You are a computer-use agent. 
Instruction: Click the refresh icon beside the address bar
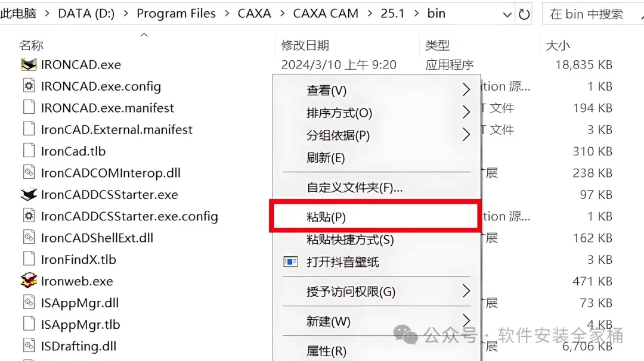click(524, 14)
